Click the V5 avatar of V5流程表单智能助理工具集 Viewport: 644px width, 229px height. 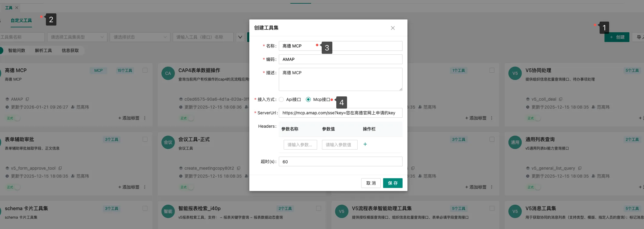[x=341, y=211]
